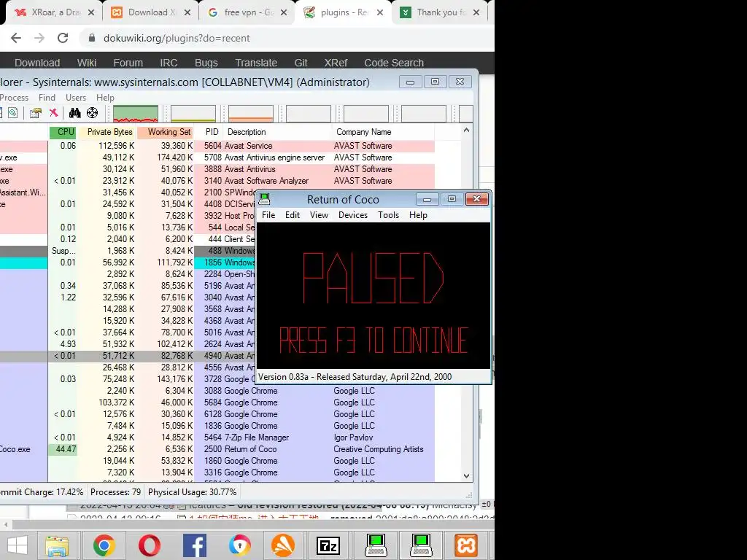
Task: Click the Kill Process red X toolbar icon
Action: point(53,113)
